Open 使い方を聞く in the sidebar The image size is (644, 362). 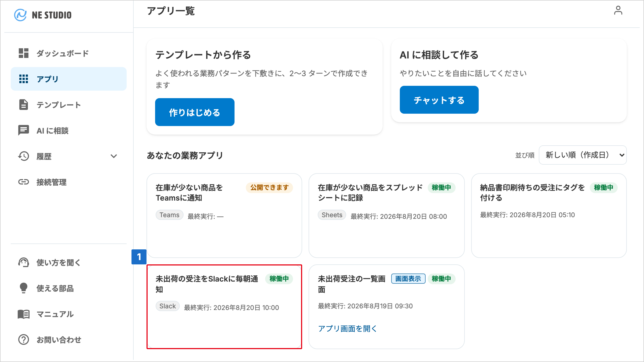coord(69,262)
